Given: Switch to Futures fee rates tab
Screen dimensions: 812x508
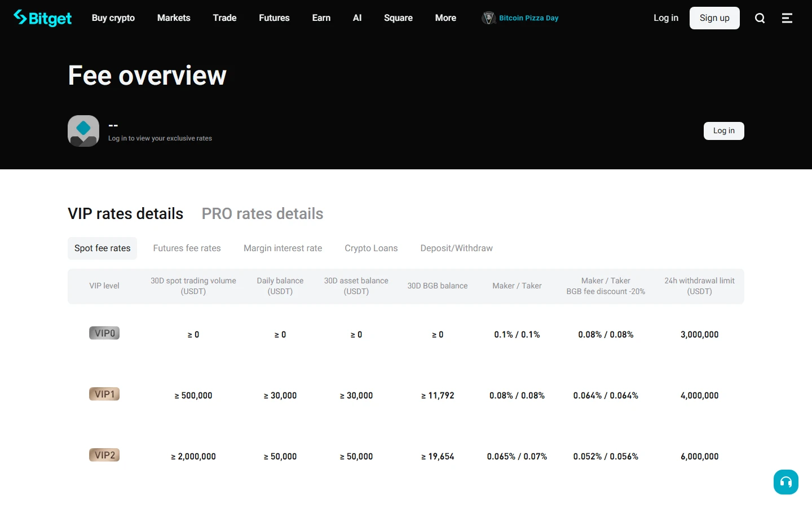Looking at the screenshot, I should pyautogui.click(x=187, y=248).
